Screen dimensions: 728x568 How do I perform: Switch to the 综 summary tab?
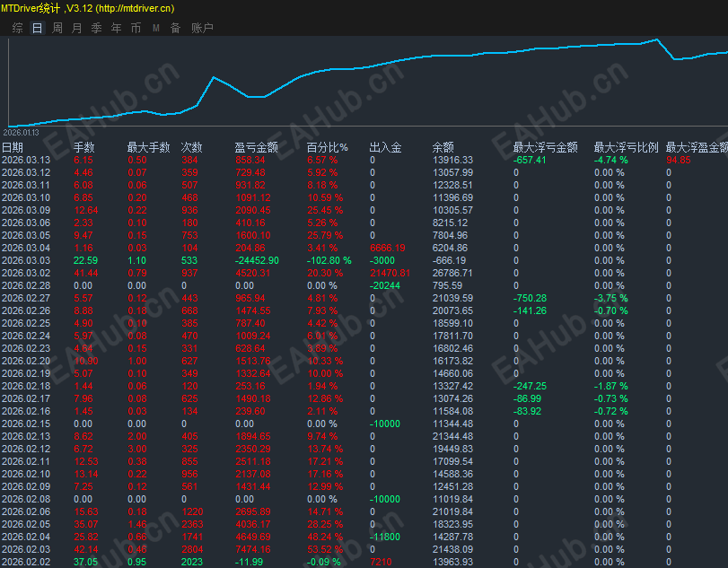pyautogui.click(x=18, y=28)
